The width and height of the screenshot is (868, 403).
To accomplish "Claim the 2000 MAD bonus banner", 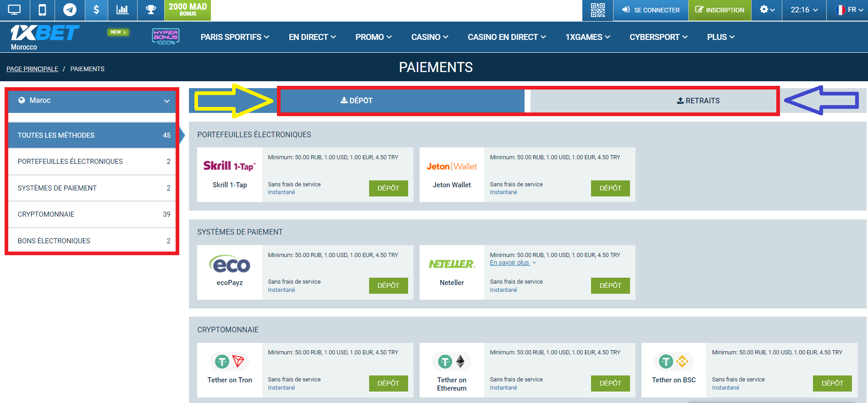I will pos(188,10).
